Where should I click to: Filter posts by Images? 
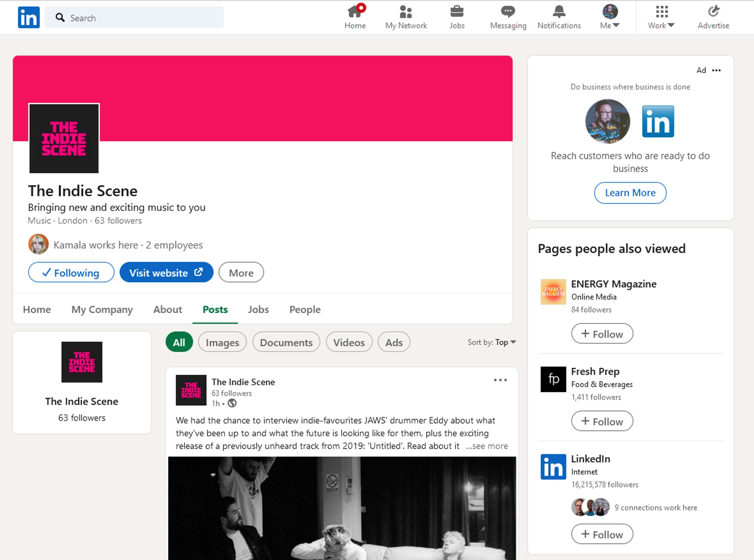click(222, 342)
